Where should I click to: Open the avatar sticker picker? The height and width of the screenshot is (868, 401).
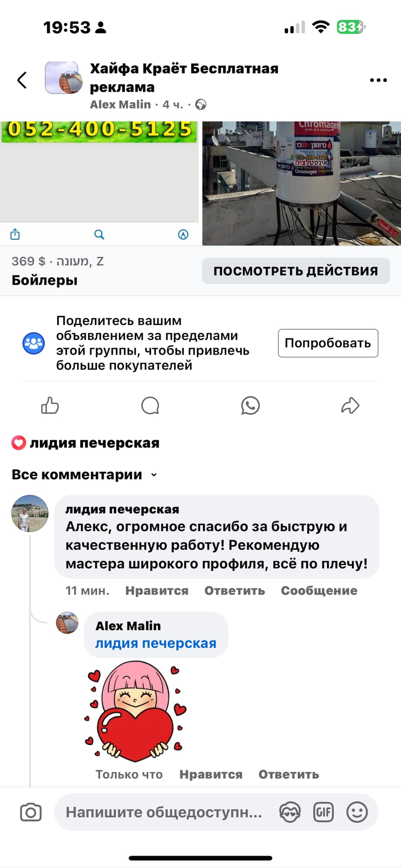tap(290, 812)
